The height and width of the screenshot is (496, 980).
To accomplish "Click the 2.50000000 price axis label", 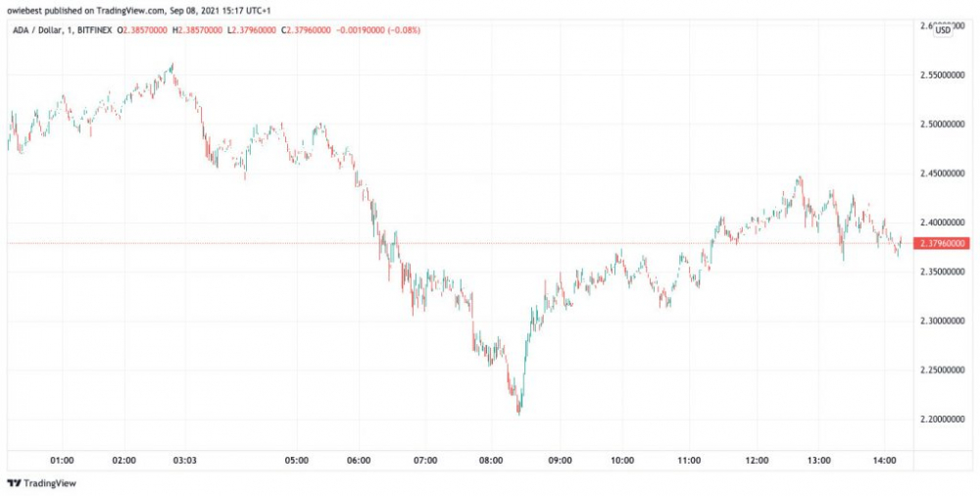I will [944, 124].
